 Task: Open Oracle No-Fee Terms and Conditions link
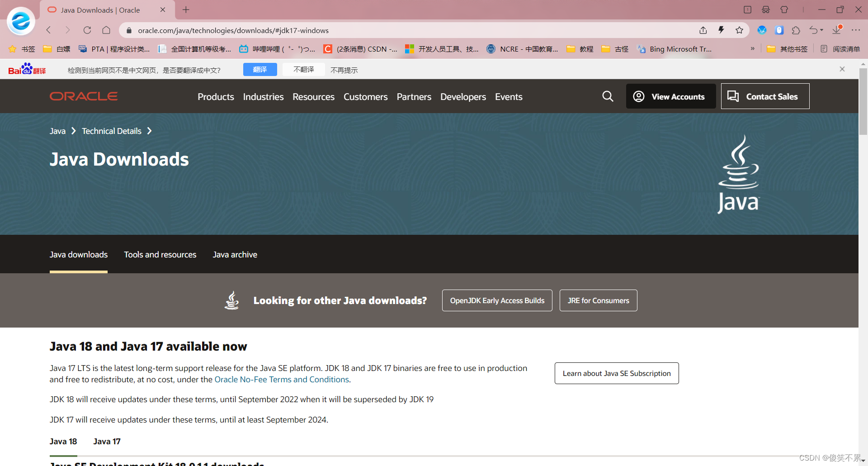(x=282, y=380)
